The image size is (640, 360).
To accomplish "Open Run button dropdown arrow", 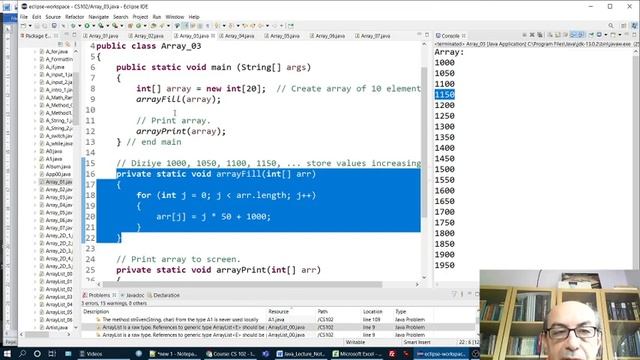I will [93, 26].
